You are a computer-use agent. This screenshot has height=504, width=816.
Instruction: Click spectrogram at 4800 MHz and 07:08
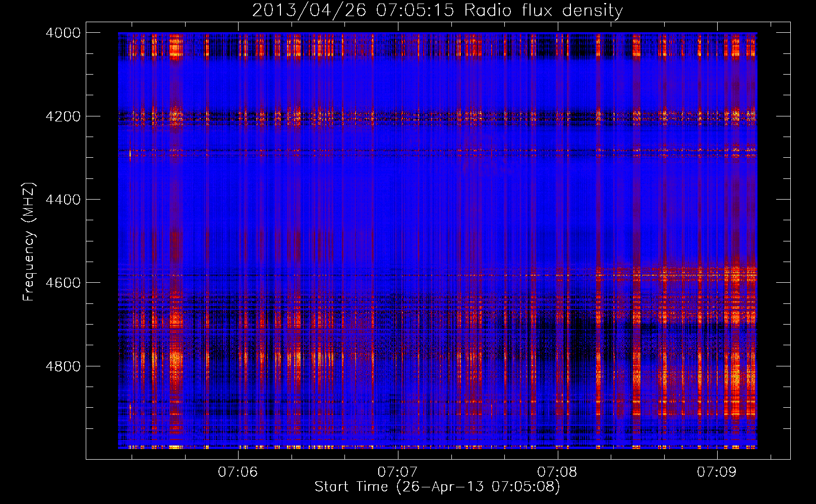pyautogui.click(x=558, y=366)
